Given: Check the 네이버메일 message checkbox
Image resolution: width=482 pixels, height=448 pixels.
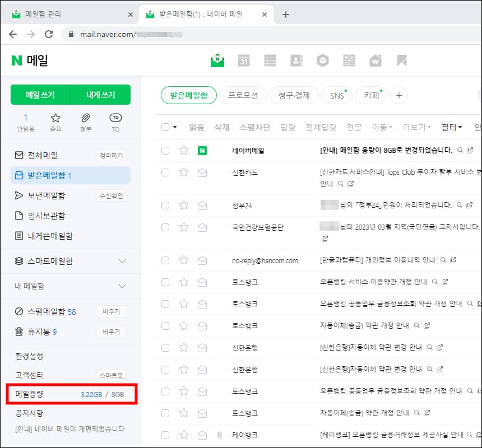Looking at the screenshot, I should point(165,151).
